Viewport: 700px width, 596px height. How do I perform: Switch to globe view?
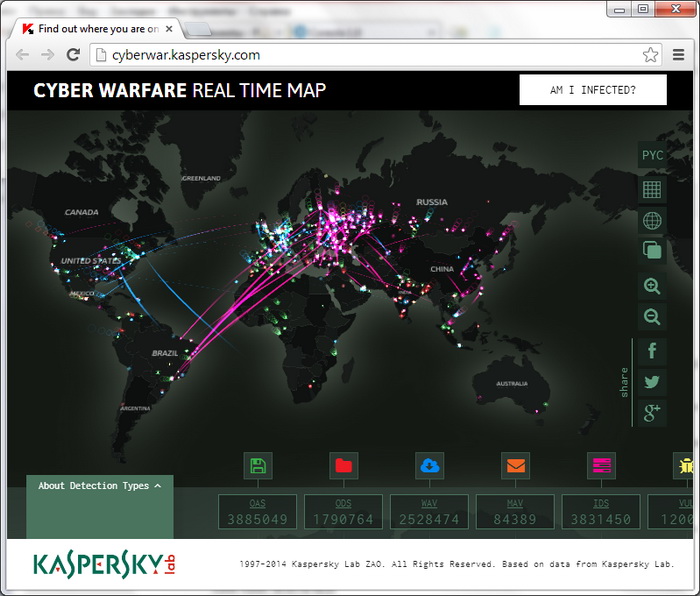coord(652,220)
